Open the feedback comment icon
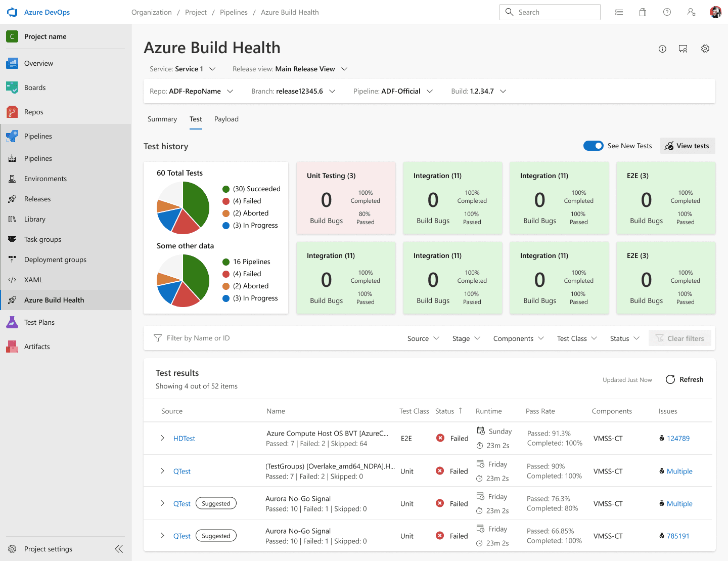This screenshot has width=728, height=561. pos(683,49)
